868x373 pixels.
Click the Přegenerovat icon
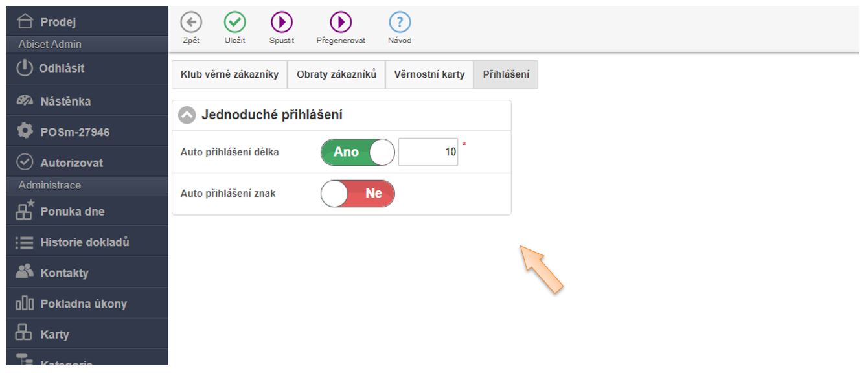[x=341, y=23]
